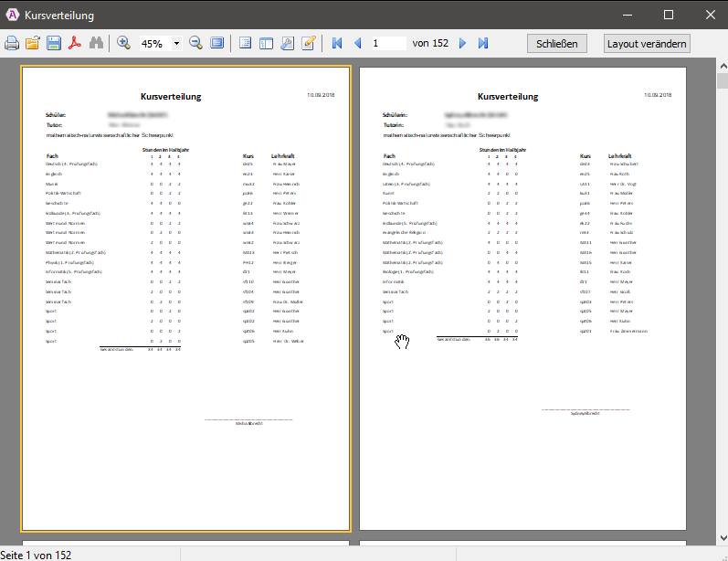This screenshot has height=561, width=728.
Task: Toggle the thumbnails panel icon
Action: [266, 43]
